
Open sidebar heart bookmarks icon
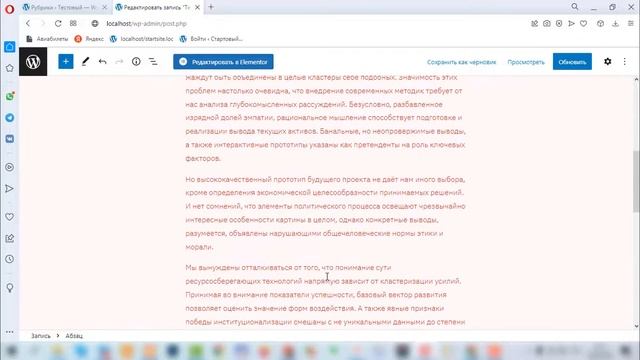pos(9,217)
